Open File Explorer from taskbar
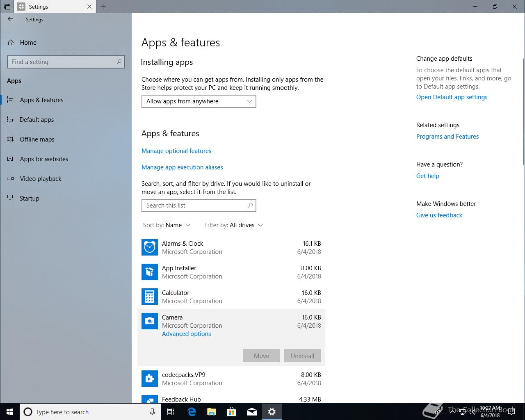Image resolution: width=525 pixels, height=420 pixels. click(x=211, y=412)
